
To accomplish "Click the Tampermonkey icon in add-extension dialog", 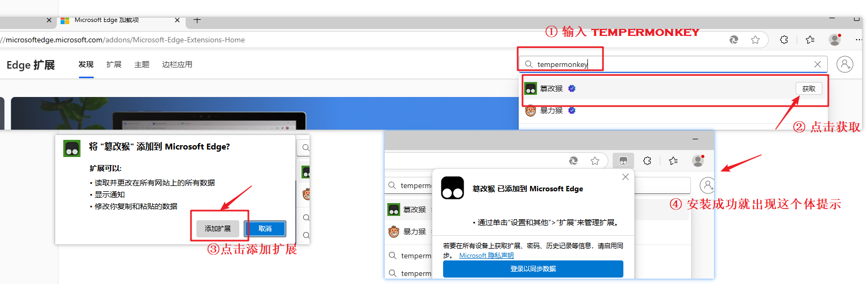I will [72, 148].
